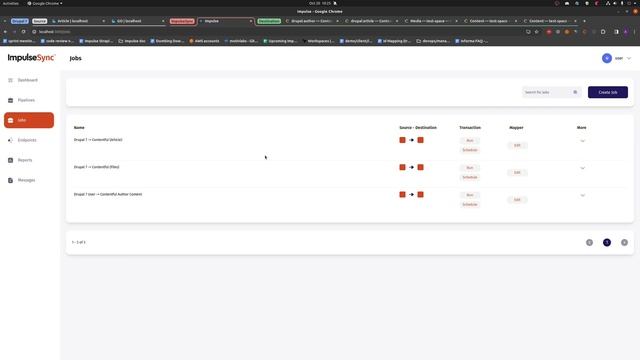Click destination icon of Contentful (Article) job
Screen dimensions: 640x360
click(x=420, y=140)
